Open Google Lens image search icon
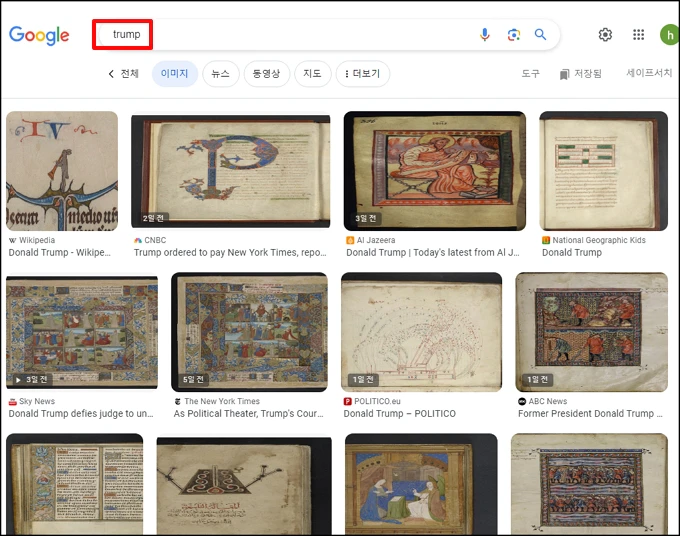680x536 pixels. pyautogui.click(x=514, y=35)
